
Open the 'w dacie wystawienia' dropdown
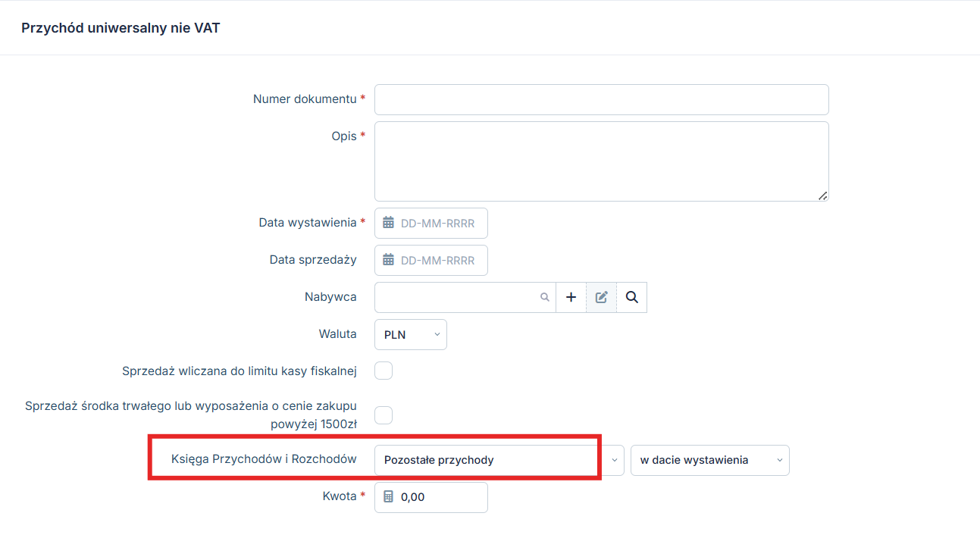click(x=709, y=460)
